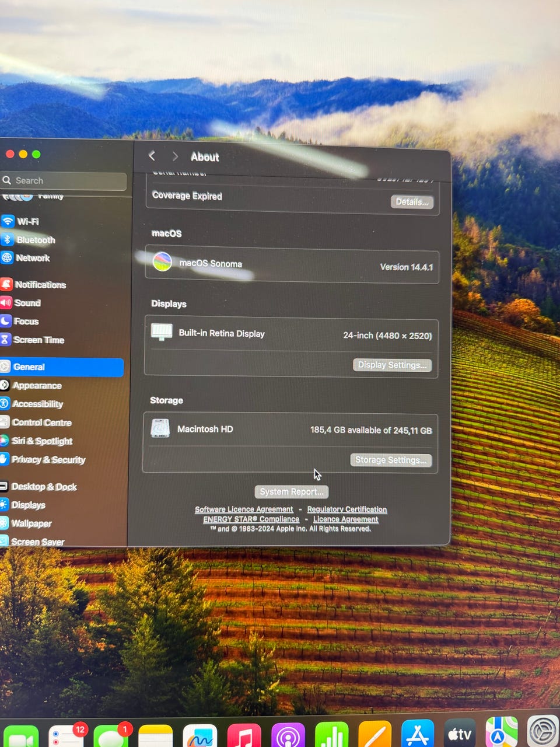Open the Licence Agreement link
The height and width of the screenshot is (747, 560).
pyautogui.click(x=345, y=519)
